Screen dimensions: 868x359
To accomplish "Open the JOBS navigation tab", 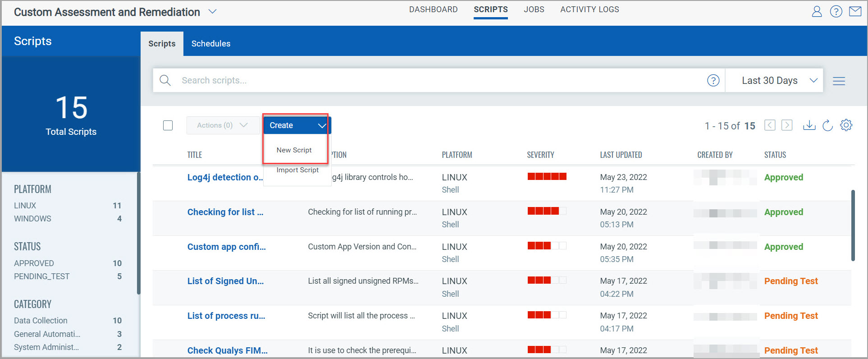I will pos(534,9).
